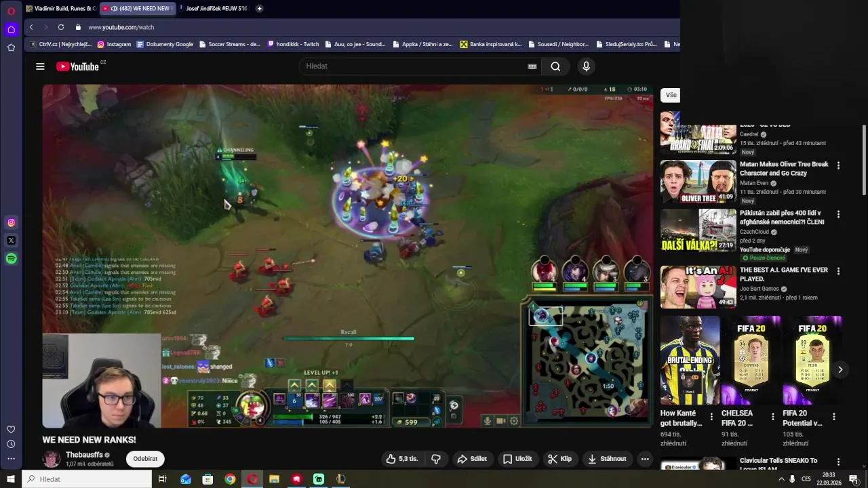Open Opera sidebar three-dot setup
Image resolution: width=868 pixels, height=488 pixels.
point(11,459)
